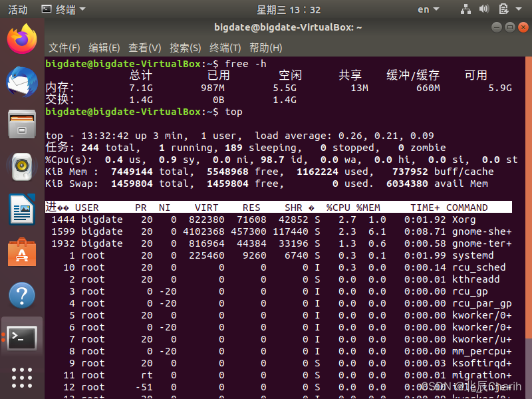Show applications grid at dock bottom
This screenshot has height=399, width=532.
[22, 378]
